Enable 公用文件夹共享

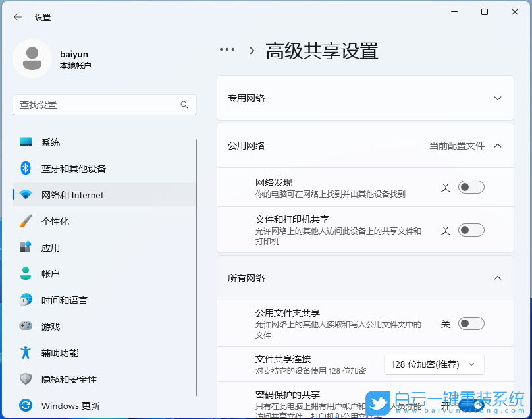click(470, 323)
